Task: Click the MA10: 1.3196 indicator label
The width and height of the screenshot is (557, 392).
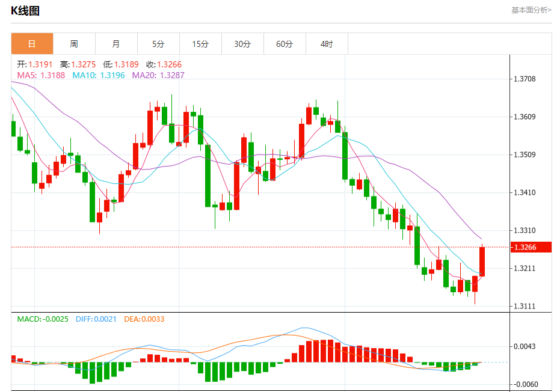Action: pyautogui.click(x=99, y=75)
